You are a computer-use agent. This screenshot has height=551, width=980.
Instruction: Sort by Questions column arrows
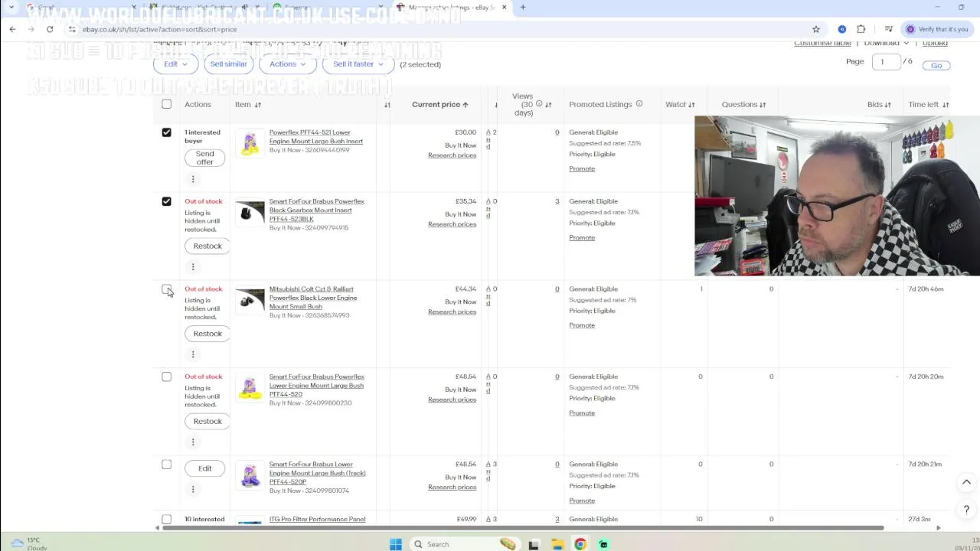click(x=763, y=105)
